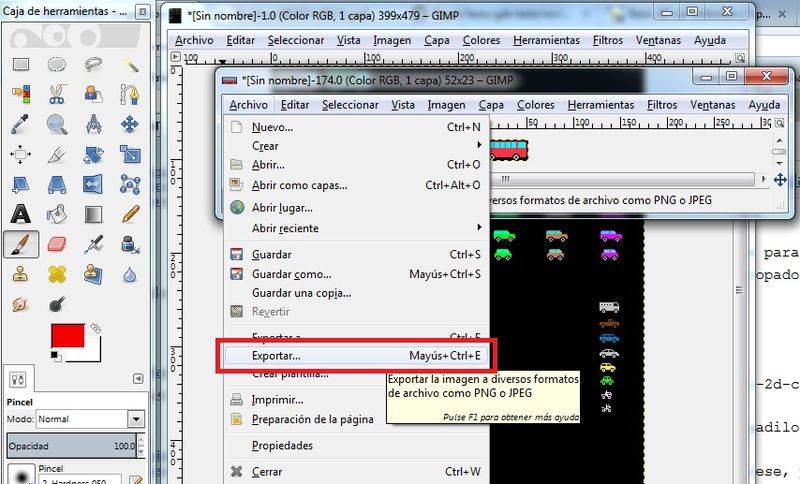Viewport: 800px width, 484px height.
Task: Select the Measure compass tool
Action: (x=93, y=124)
